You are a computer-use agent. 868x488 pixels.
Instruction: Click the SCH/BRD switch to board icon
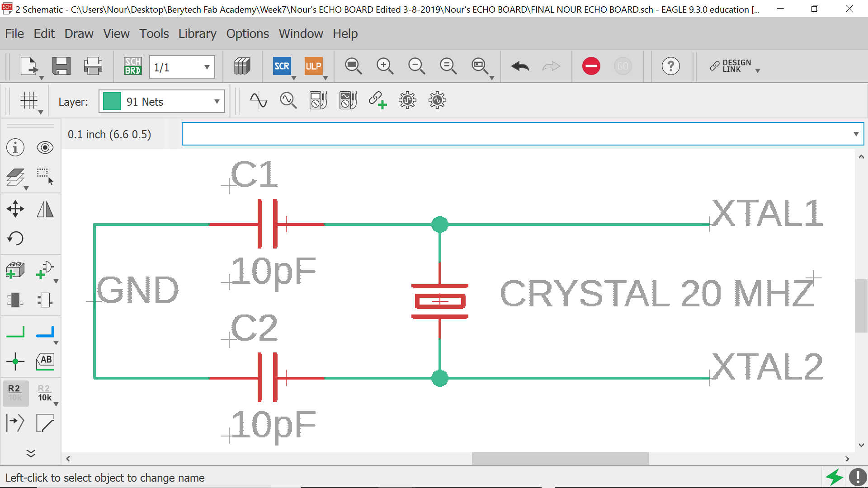[132, 66]
